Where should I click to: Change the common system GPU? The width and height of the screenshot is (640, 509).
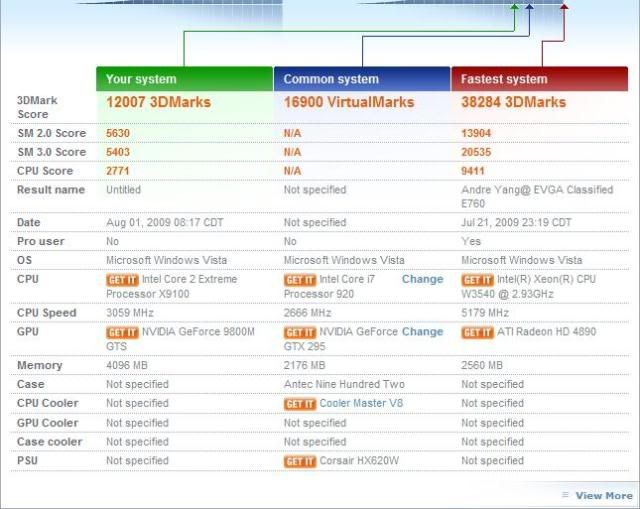(422, 331)
